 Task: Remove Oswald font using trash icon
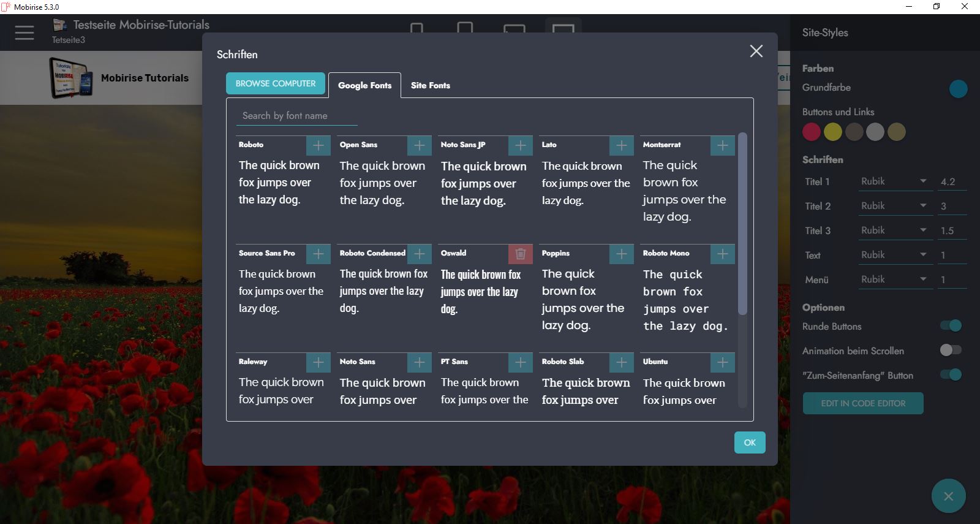pos(520,254)
